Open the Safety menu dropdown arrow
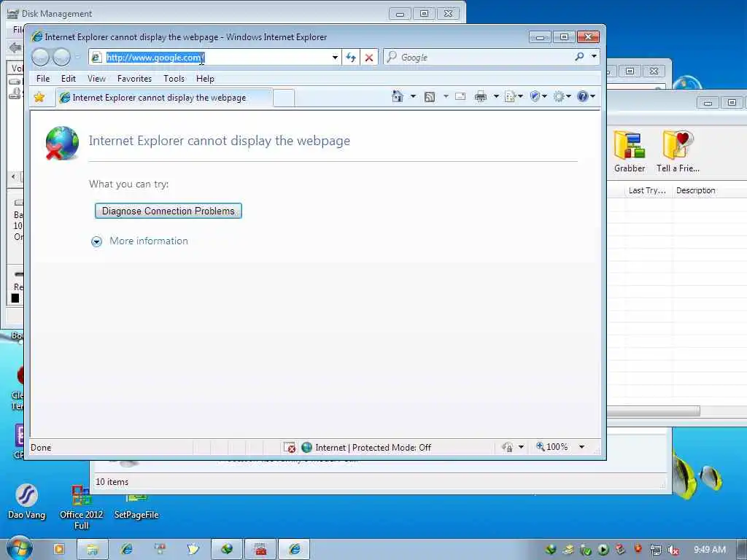 (x=544, y=97)
